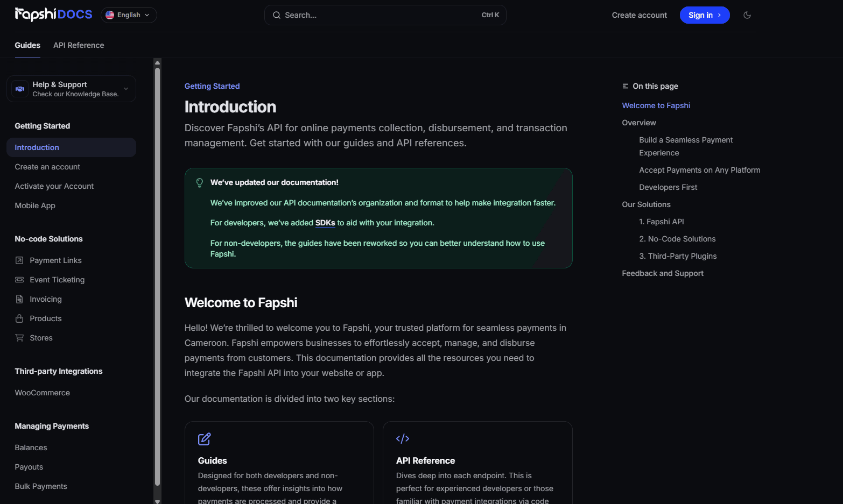Click the sidebar scrollbar up arrow
Image resolution: width=843 pixels, height=504 pixels.
[157, 62]
